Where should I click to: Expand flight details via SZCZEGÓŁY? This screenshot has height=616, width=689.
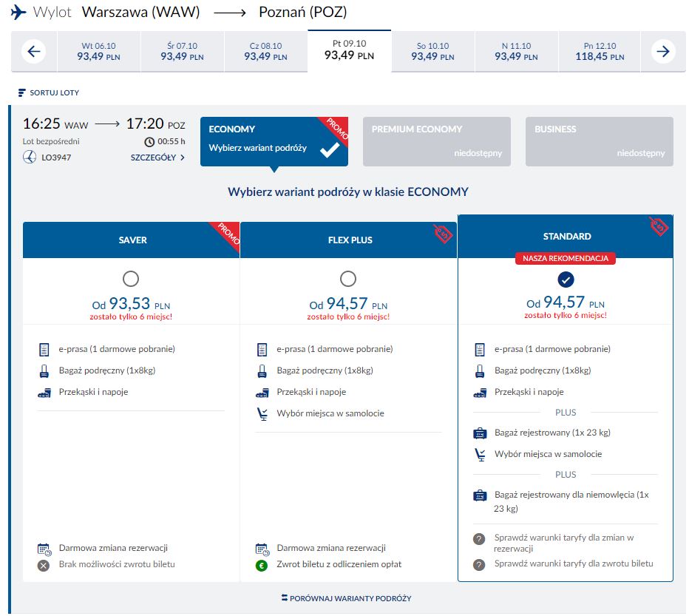[x=157, y=158]
